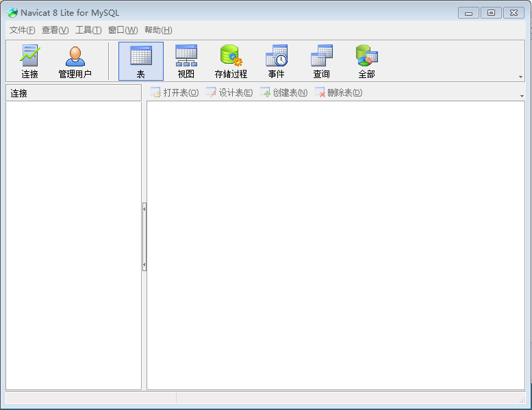Open the 查看 (View) menu
This screenshot has height=410, width=532.
point(55,30)
